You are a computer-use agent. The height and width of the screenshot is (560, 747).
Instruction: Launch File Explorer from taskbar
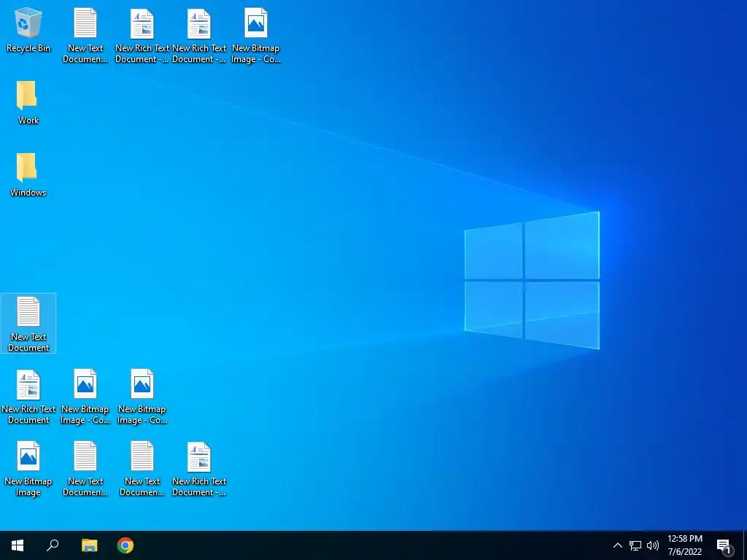(x=89, y=545)
